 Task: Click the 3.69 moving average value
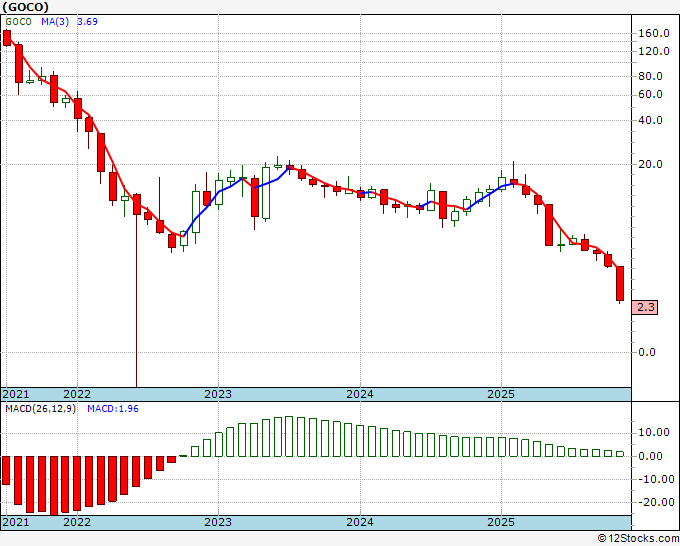pos(87,22)
